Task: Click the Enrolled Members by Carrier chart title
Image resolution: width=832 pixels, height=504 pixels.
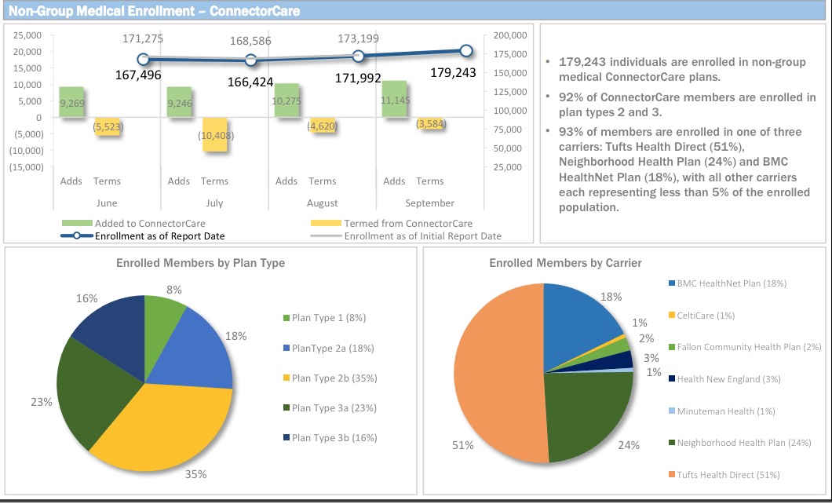Action: 565,263
